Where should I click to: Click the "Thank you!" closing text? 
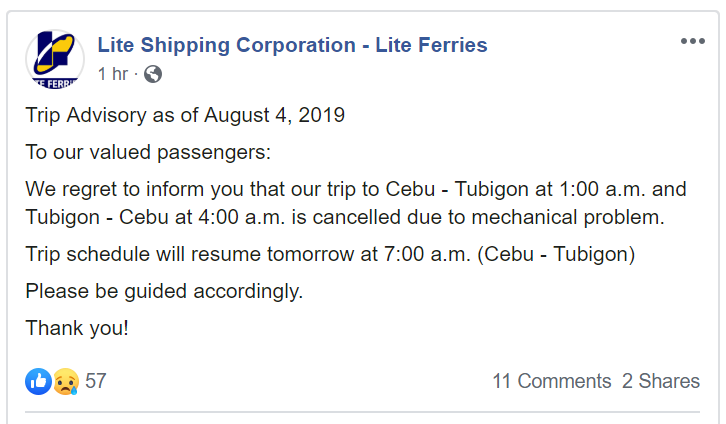tap(77, 328)
